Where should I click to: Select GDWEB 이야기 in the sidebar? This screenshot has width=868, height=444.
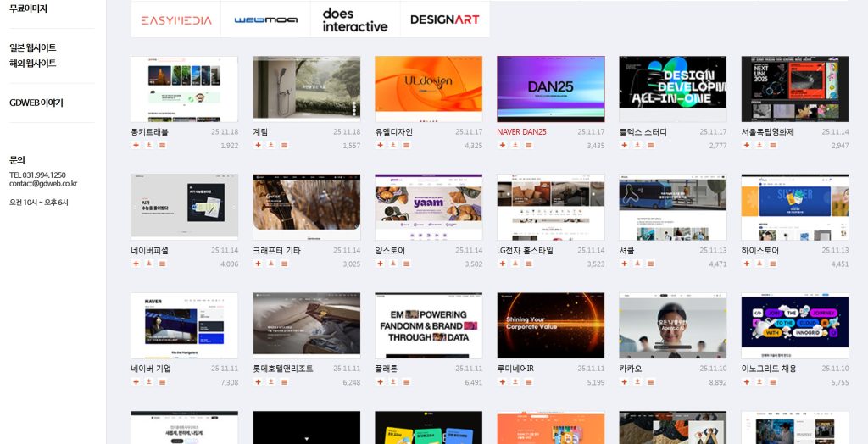pos(36,103)
